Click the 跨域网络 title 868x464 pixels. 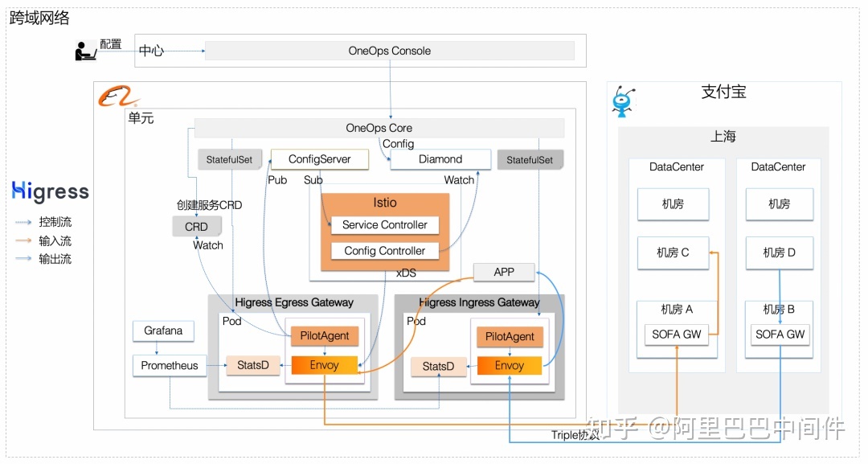(39, 18)
